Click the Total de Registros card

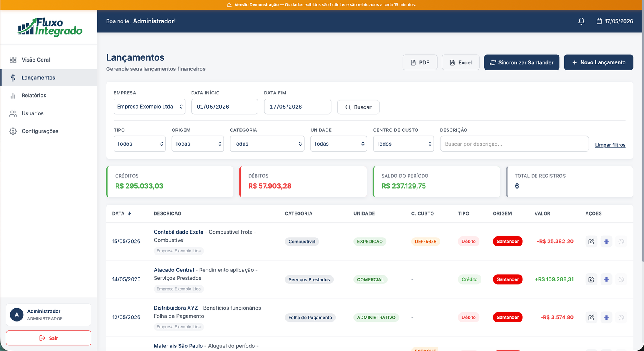point(570,182)
